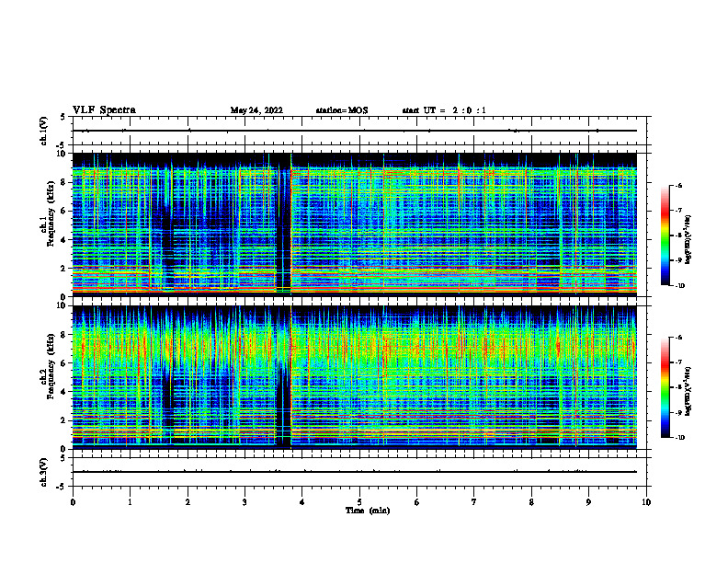This screenshot has height=563, width=728.
Task: Click time axis tick label "1"
Action: pyautogui.click(x=130, y=502)
